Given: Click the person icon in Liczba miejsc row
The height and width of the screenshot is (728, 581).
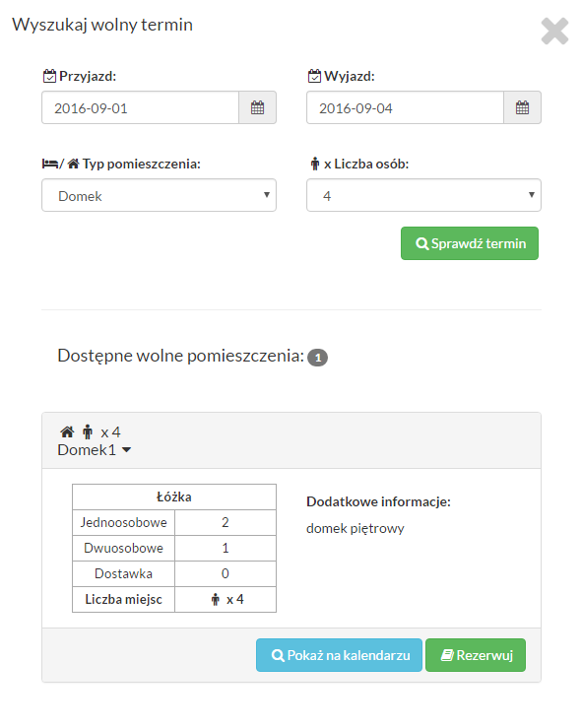Looking at the screenshot, I should pos(216,599).
